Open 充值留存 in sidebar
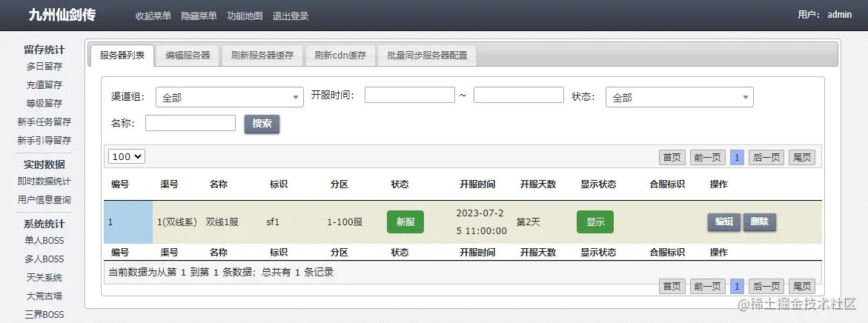This screenshot has width=868, height=323. (x=44, y=84)
